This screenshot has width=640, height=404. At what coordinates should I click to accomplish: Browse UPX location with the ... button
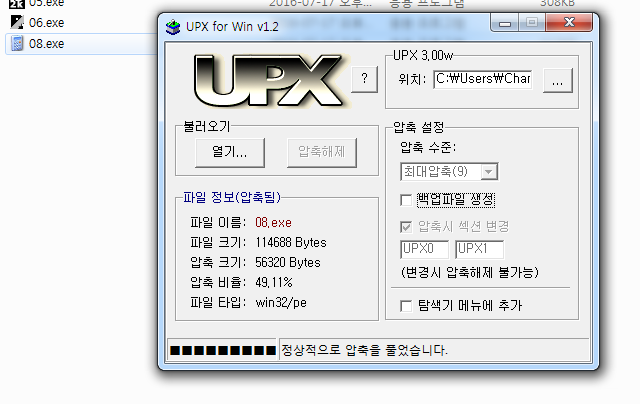(558, 80)
